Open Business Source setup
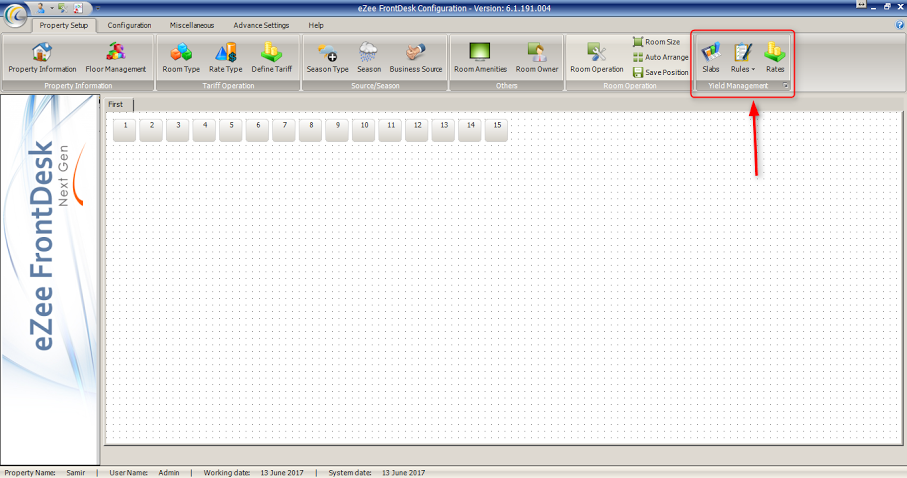Image resolution: width=907 pixels, height=478 pixels. coord(416,58)
